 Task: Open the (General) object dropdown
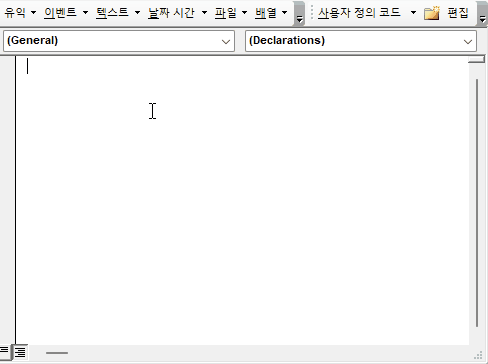tap(119, 41)
